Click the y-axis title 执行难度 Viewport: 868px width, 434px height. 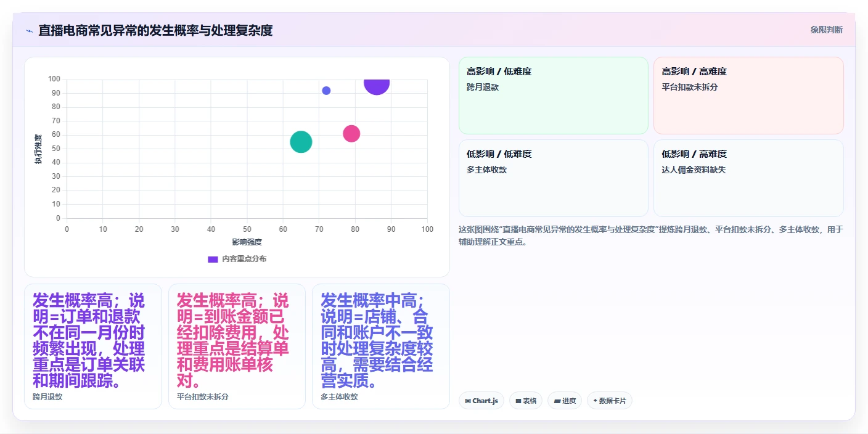38,149
